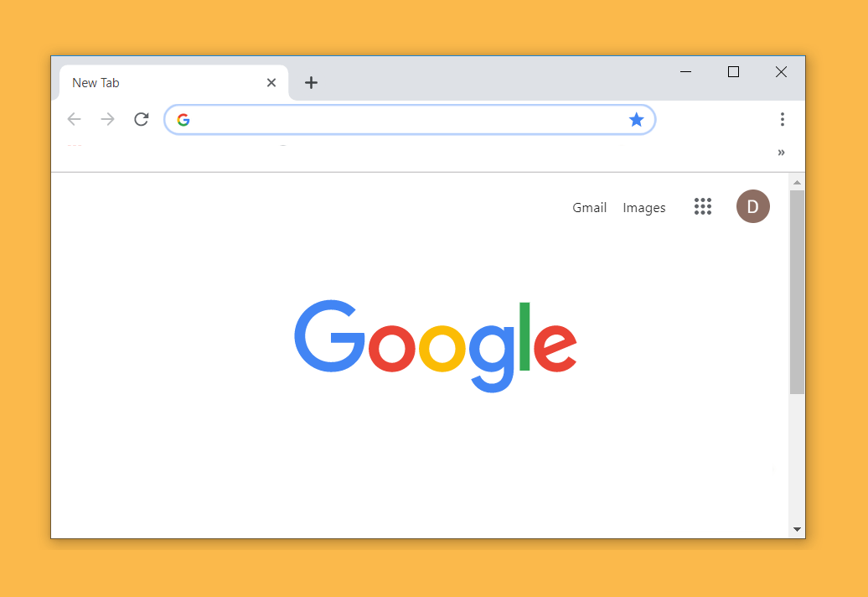The height and width of the screenshot is (597, 868).
Task: Click the scrollbar up arrow
Action: 797,182
